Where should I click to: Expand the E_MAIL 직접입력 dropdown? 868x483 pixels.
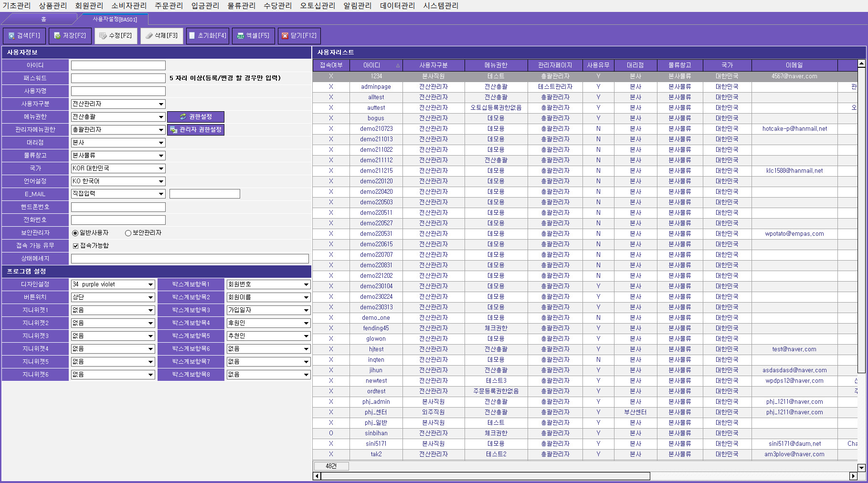(161, 194)
